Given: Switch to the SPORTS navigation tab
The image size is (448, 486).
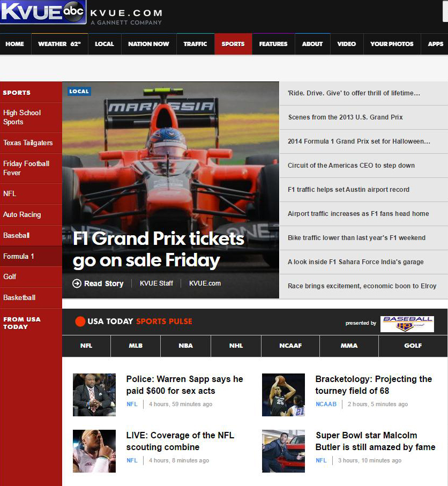Looking at the screenshot, I should tap(233, 44).
